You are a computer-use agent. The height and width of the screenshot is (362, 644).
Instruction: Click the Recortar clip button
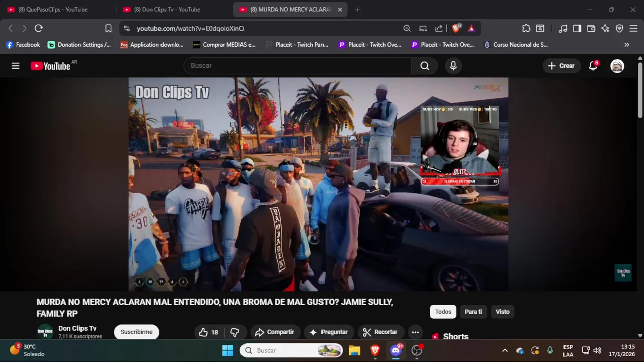(x=380, y=332)
